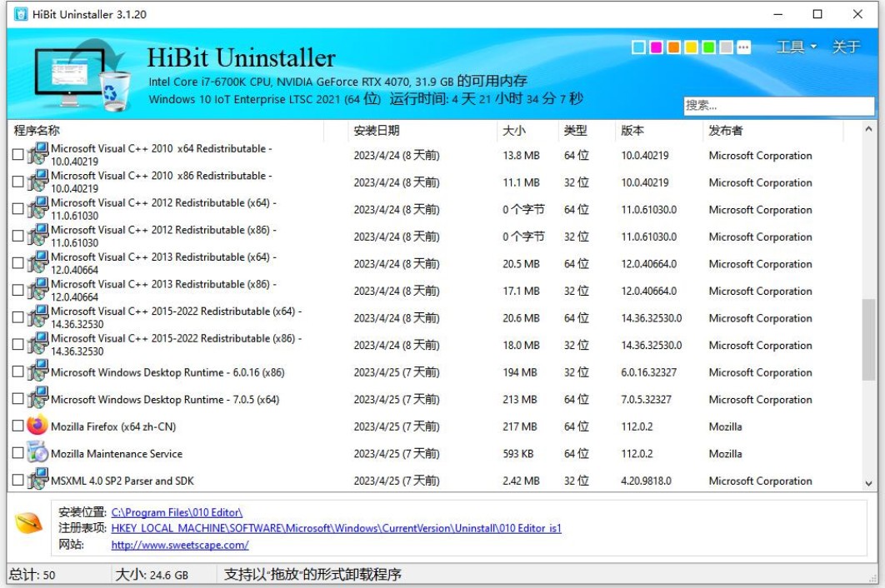Choose the green theme color swatch

(x=709, y=47)
